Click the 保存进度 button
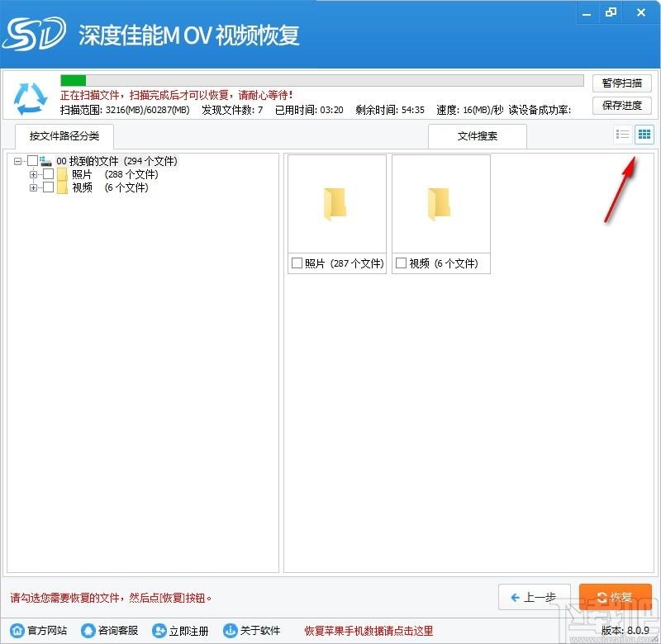Viewport: 661px width, 644px height. point(622,106)
